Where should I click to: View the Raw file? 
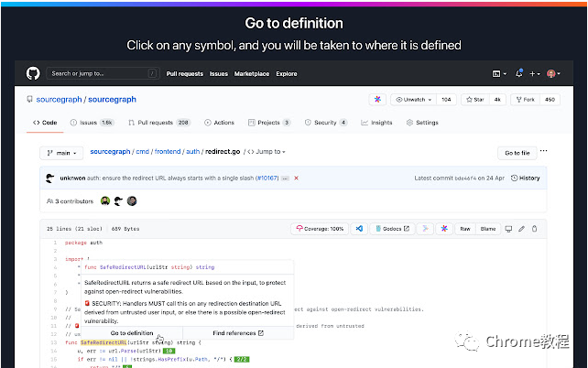[465, 229]
